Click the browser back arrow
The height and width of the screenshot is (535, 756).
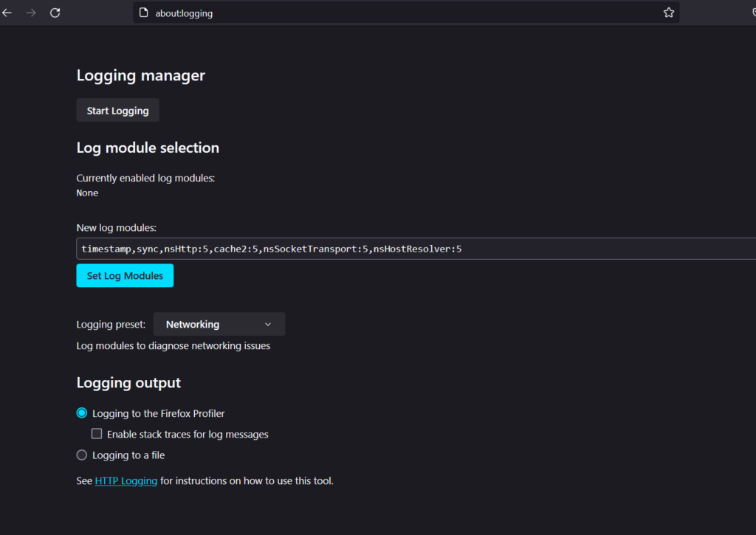coord(7,13)
